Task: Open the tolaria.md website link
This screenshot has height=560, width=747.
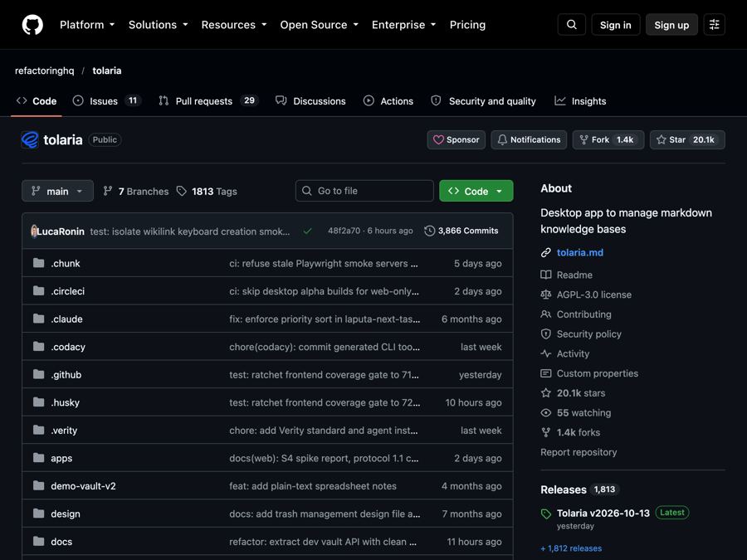Action: pos(580,252)
